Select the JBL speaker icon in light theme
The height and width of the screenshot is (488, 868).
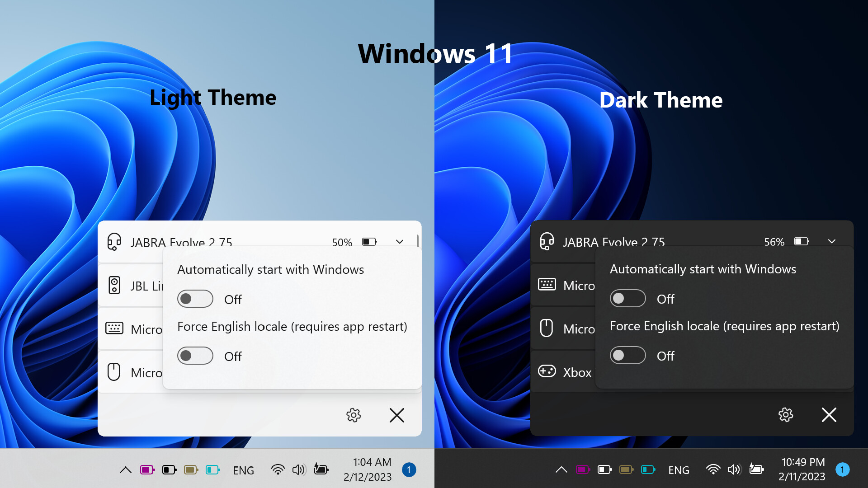coord(114,285)
